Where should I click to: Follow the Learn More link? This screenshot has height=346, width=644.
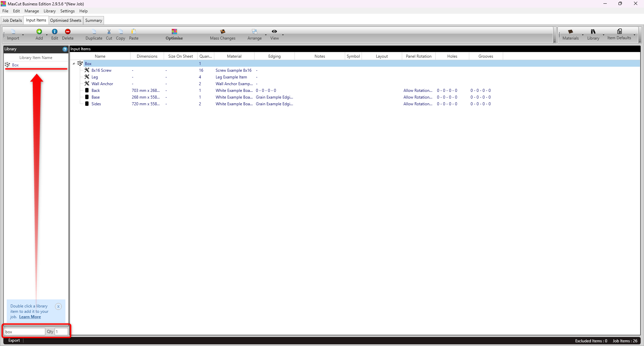(x=30, y=317)
